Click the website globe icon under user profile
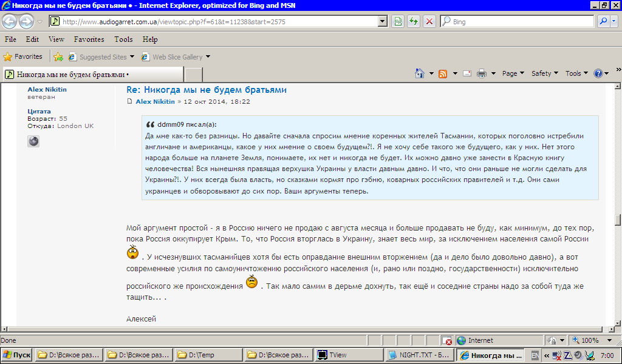Viewport: 622px width, 364px height. point(33,141)
